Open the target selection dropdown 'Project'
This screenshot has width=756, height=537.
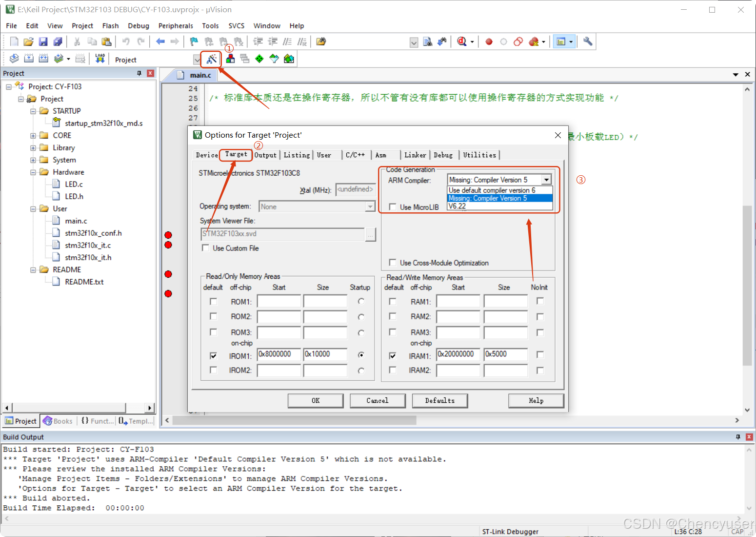197,60
